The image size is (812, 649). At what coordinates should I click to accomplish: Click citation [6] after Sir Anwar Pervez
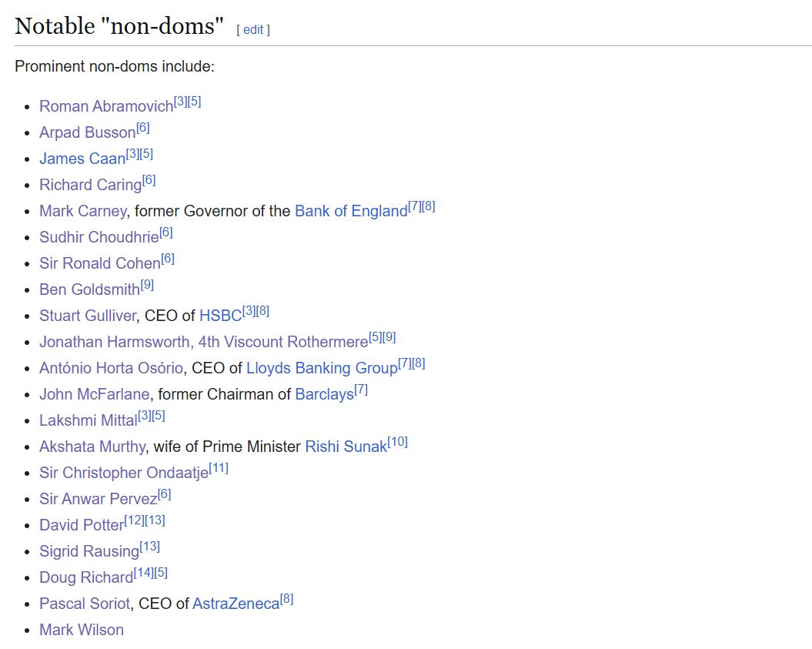(165, 494)
